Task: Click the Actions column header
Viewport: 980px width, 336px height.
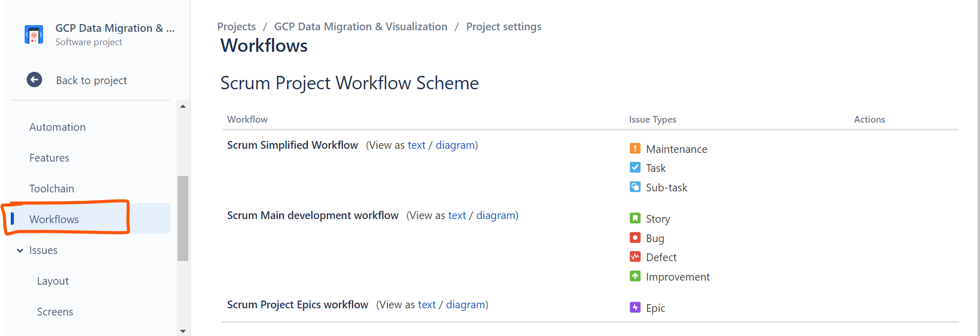Action: tap(870, 120)
